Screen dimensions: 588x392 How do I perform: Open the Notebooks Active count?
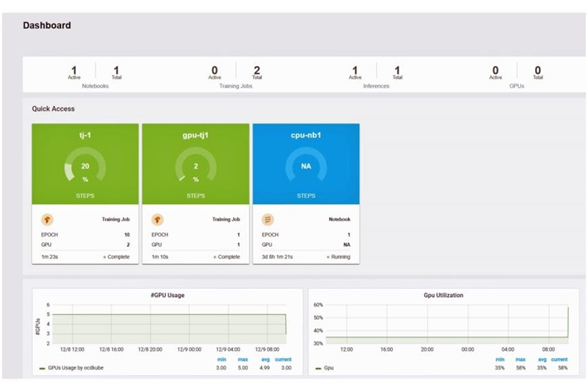pos(73,70)
